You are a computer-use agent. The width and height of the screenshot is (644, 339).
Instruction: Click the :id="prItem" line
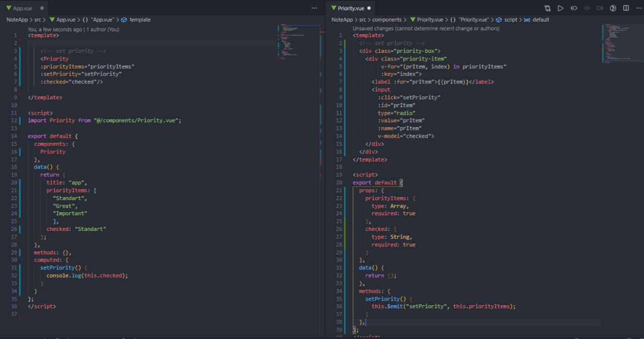coord(396,105)
